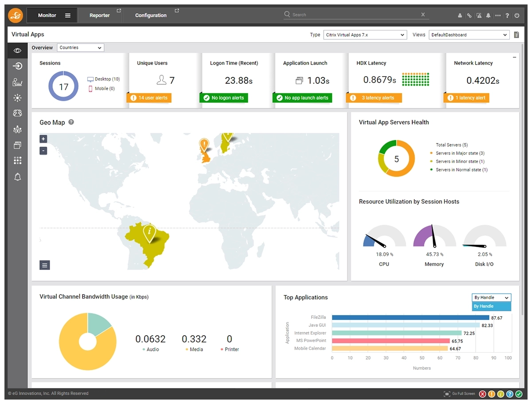Filter by green normal status icon
532x404 pixels.
(x=518, y=394)
